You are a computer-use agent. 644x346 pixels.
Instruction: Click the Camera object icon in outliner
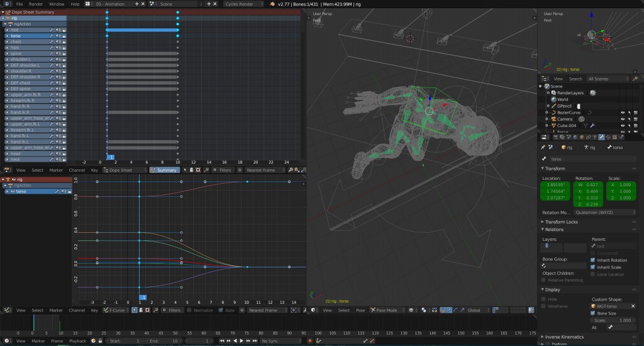pyautogui.click(x=553, y=119)
